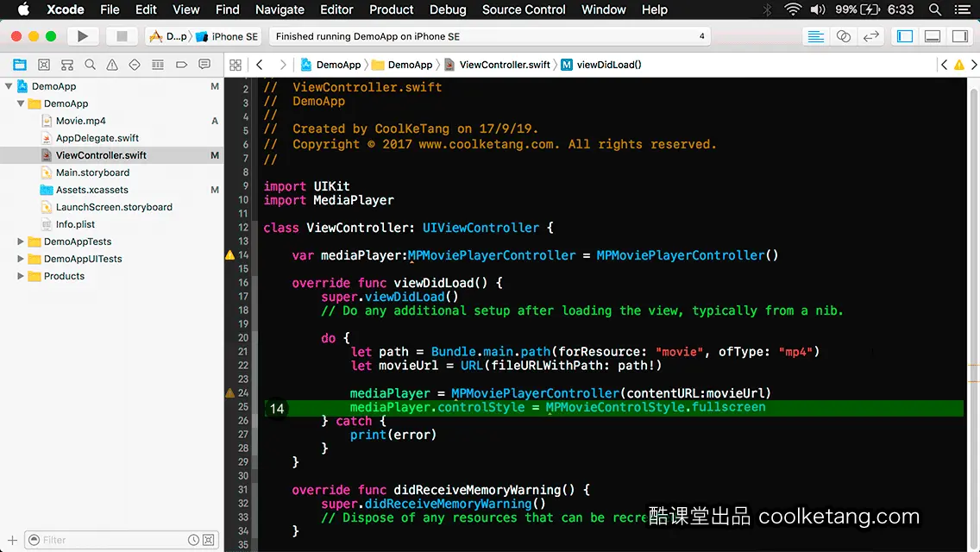Open Wi-Fi status menu
980x552 pixels.
[x=793, y=9]
